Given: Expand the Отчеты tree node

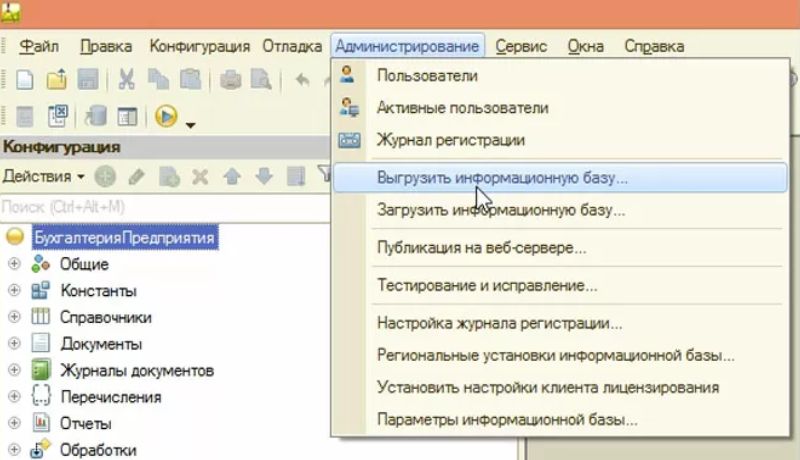Looking at the screenshot, I should (14, 423).
